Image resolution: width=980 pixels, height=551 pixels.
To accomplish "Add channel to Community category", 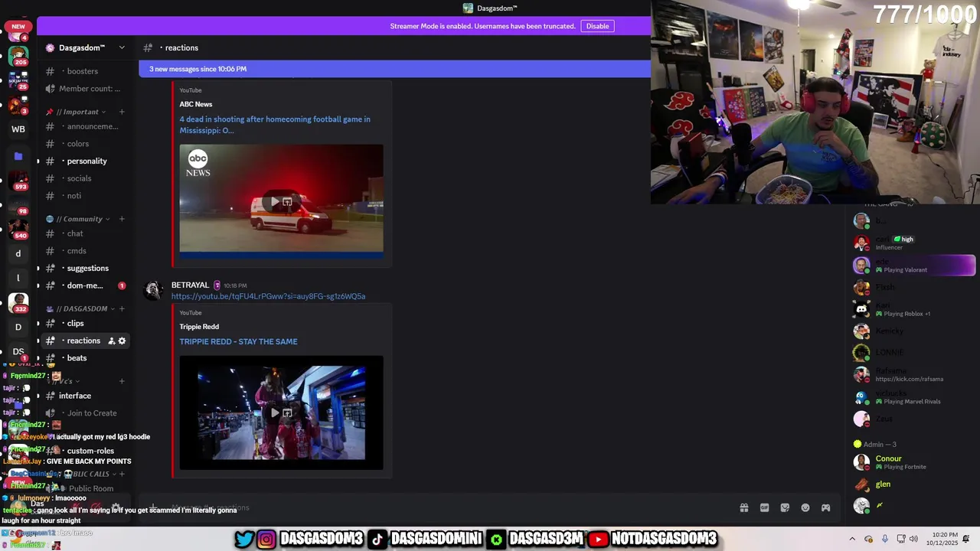I will click(x=122, y=219).
